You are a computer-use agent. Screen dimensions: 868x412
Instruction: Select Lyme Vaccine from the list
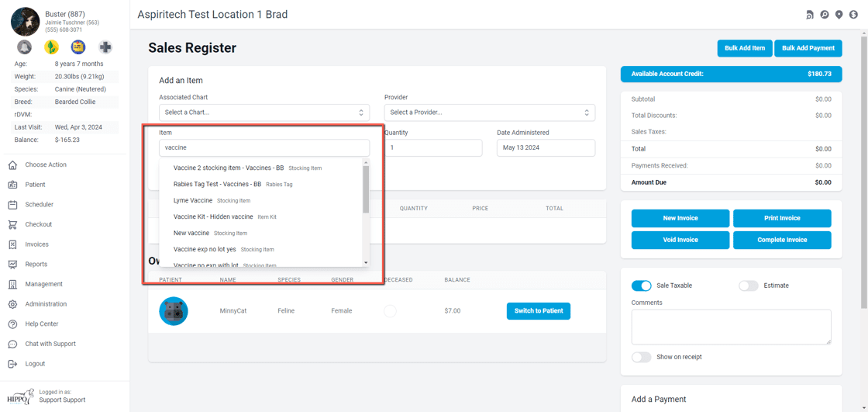pyautogui.click(x=260, y=200)
